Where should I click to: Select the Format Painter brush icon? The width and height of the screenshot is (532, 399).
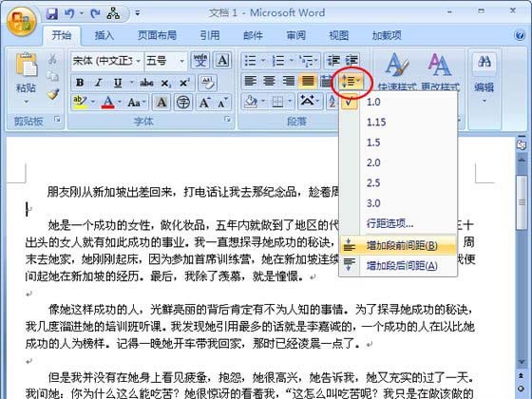(52, 94)
